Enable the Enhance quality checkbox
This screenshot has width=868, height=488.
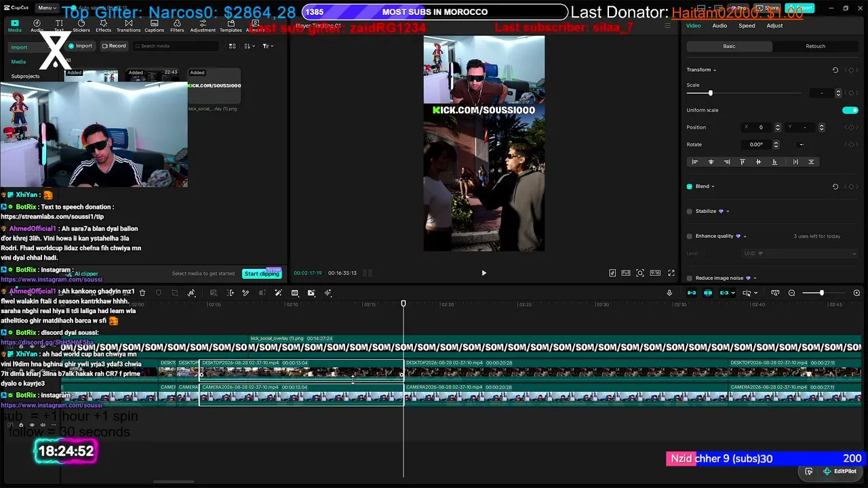point(690,237)
